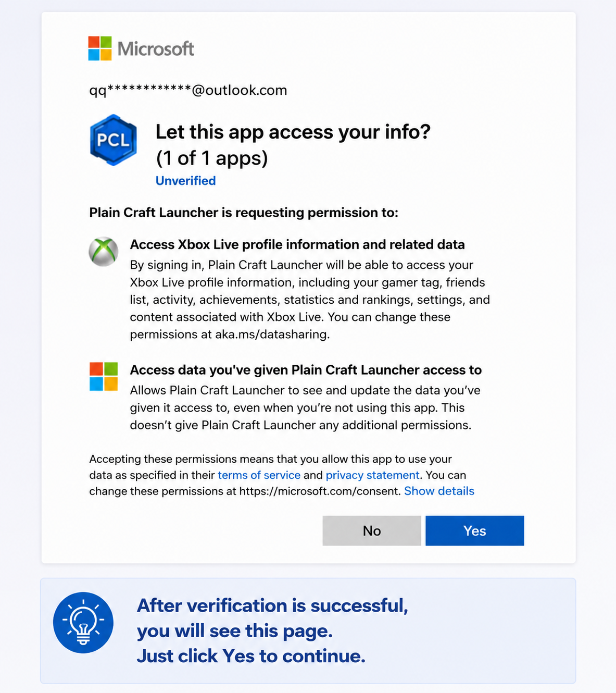This screenshot has width=616, height=693.
Task: Click 'Just click Yes to continue.' tip text
Action: tap(251, 656)
